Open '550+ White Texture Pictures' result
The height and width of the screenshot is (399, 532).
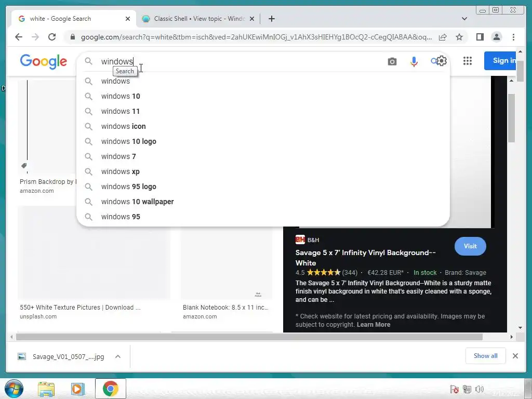(80, 308)
